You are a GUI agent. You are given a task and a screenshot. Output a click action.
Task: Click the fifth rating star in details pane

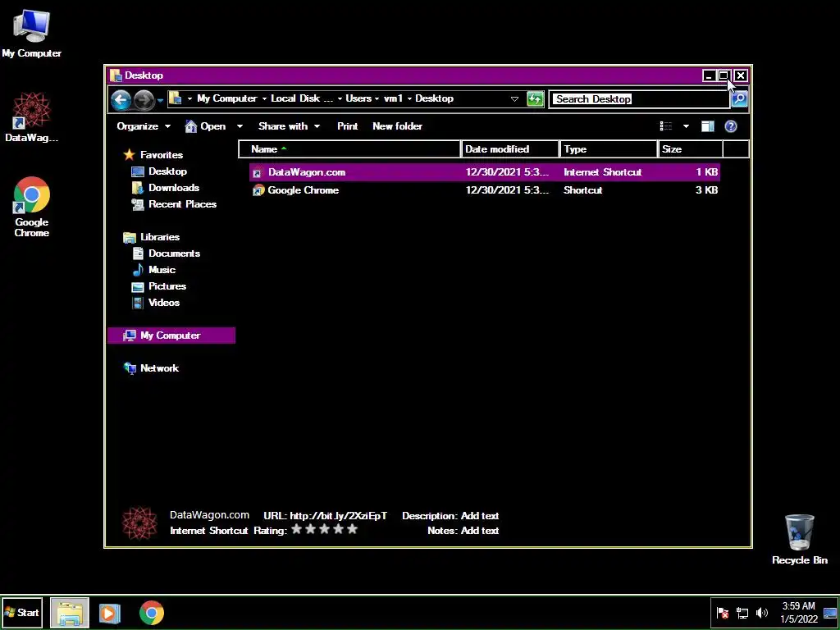[352, 529]
